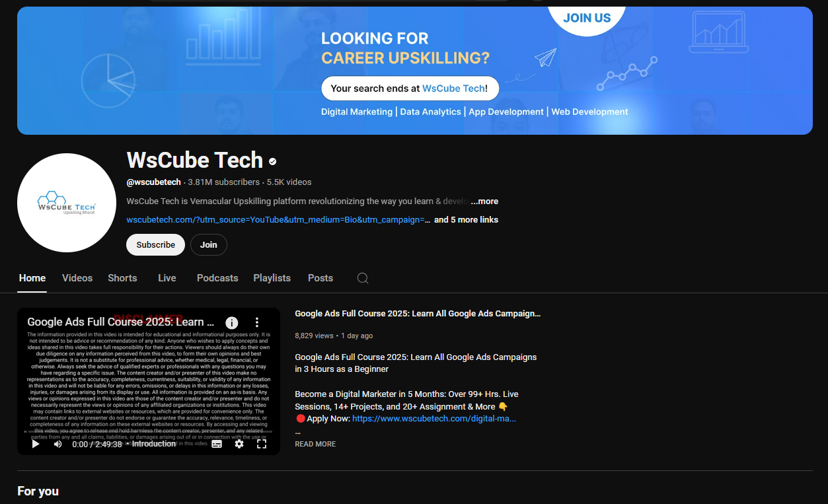Click the WsCube Tech channel avatar
This screenshot has height=504, width=828.
(x=67, y=203)
